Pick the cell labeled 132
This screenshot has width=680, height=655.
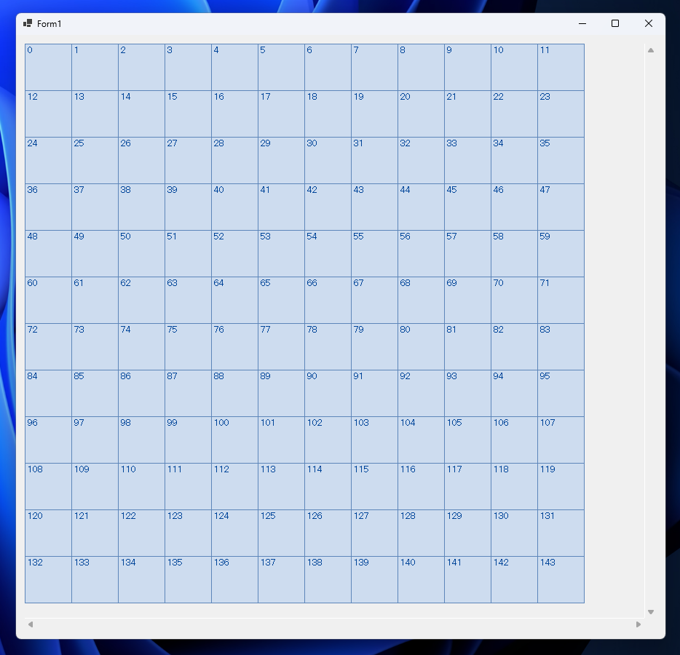click(x=48, y=580)
